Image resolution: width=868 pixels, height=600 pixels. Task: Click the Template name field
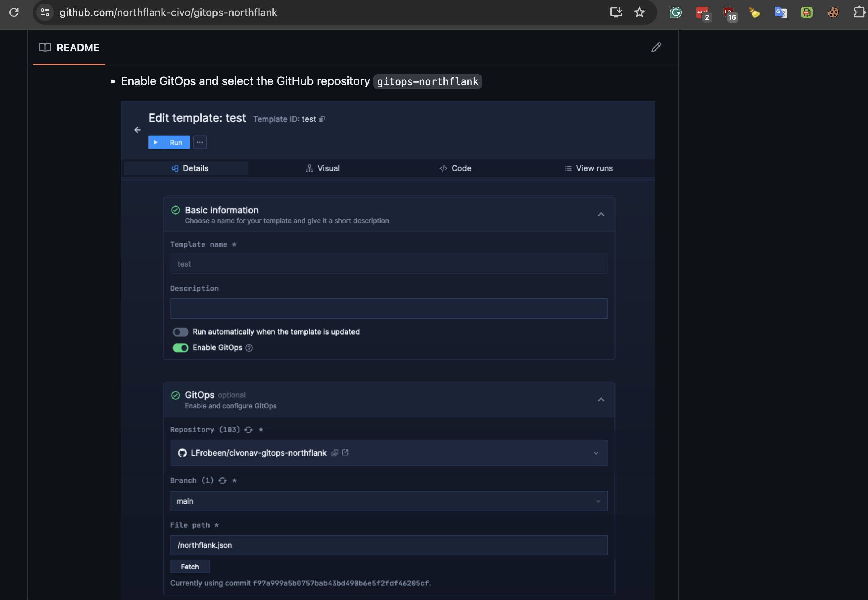[389, 264]
